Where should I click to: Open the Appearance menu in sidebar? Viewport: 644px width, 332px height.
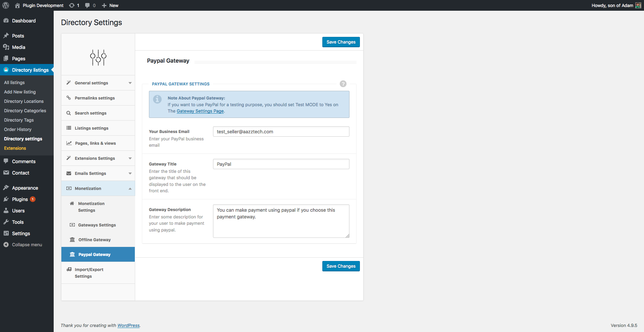click(x=25, y=188)
